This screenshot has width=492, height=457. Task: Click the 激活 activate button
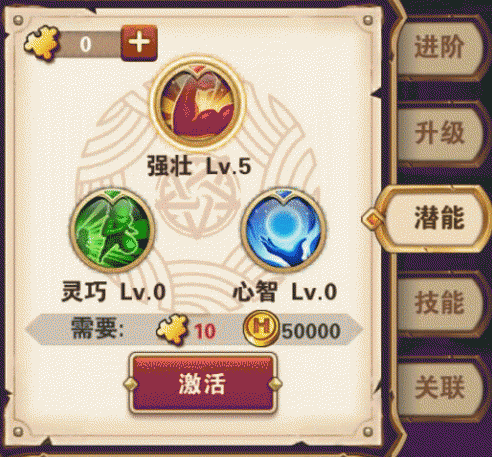coord(202,384)
